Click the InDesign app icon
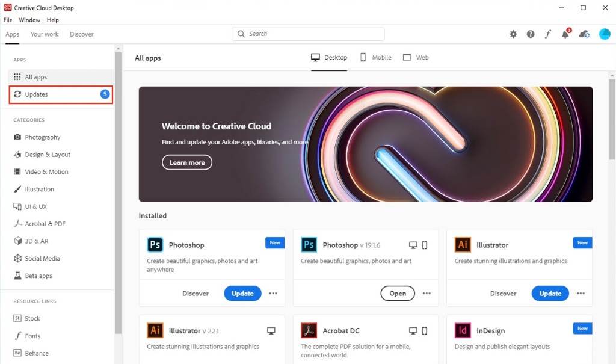This screenshot has height=364, width=616. pyautogui.click(x=463, y=330)
